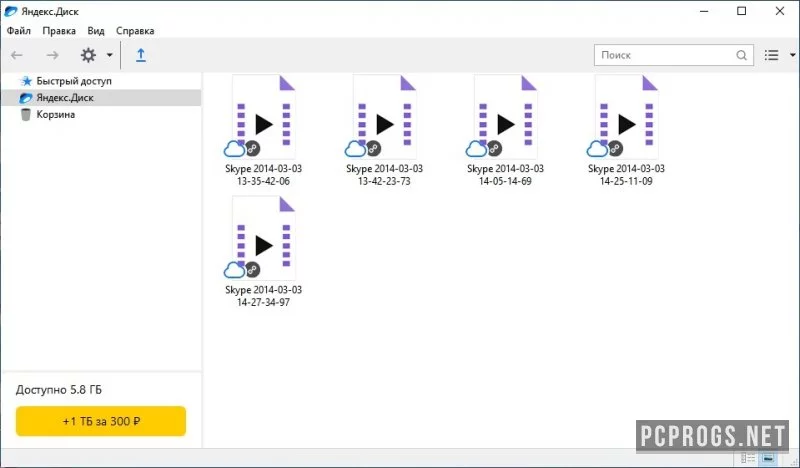Click the Яндекс.Диск sidebar disk icon
This screenshot has width=800, height=468.
[26, 97]
